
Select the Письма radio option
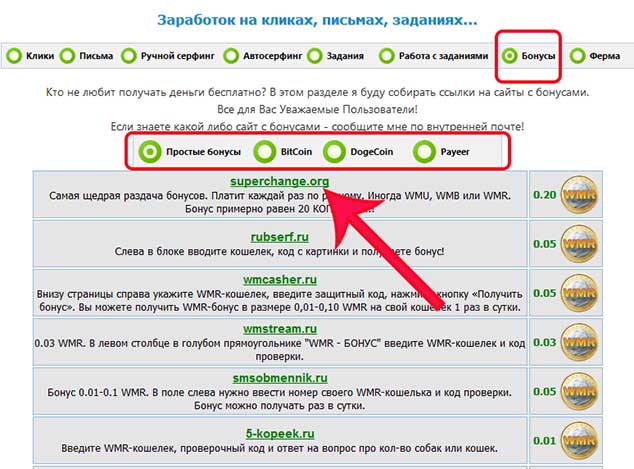point(68,56)
